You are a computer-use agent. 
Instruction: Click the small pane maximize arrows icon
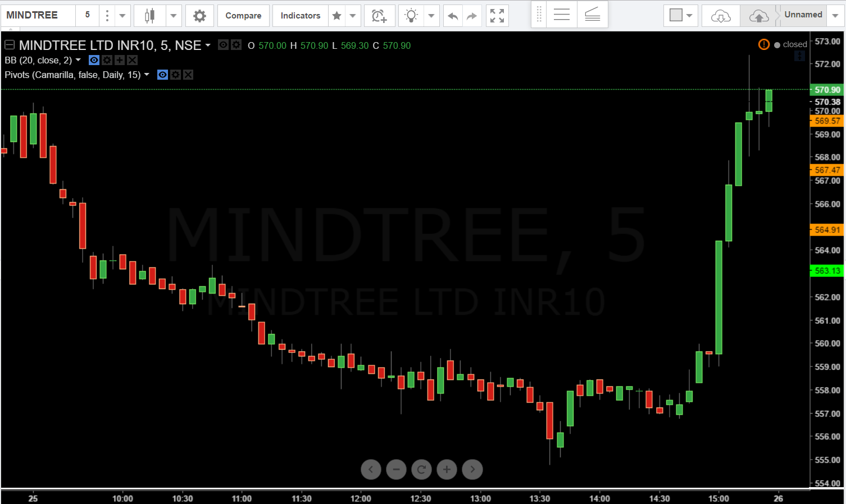[800, 56]
